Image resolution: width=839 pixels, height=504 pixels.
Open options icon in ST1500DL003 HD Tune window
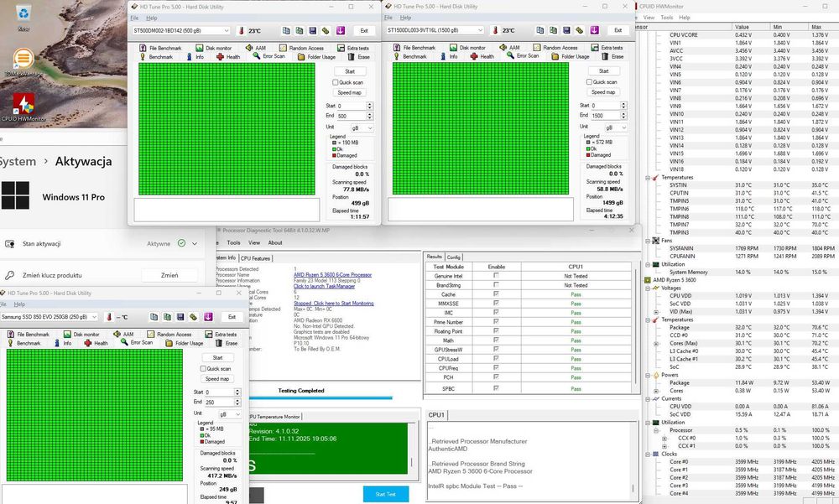point(580,30)
